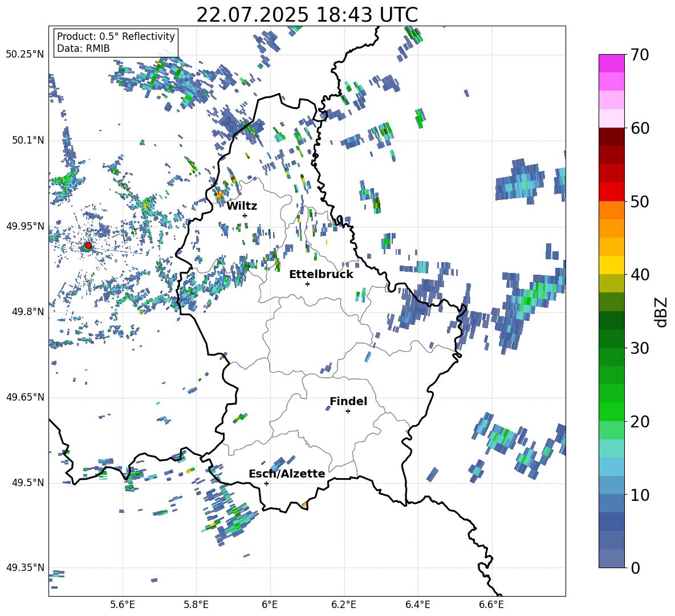
Task: Click the 20 value on colorbar
Action: click(x=640, y=421)
